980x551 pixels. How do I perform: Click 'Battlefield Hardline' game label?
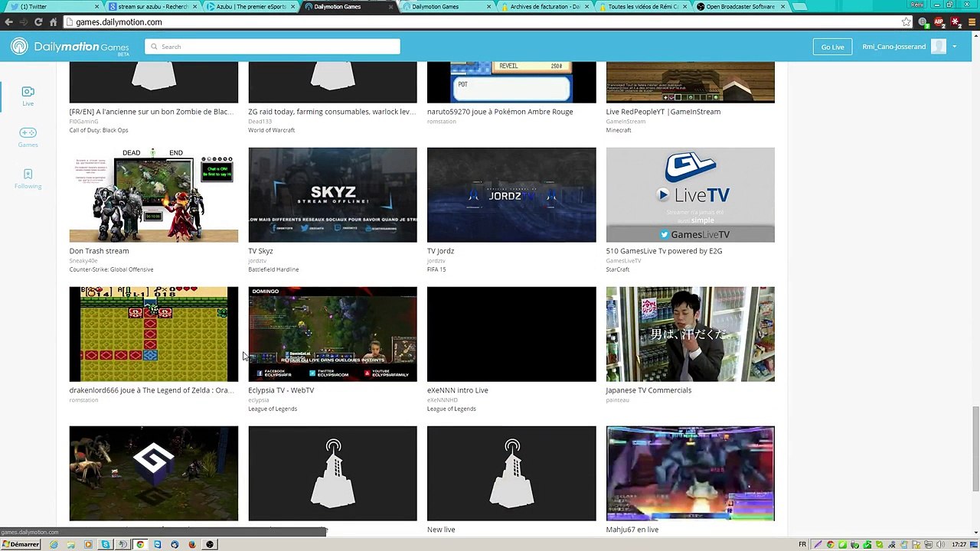coord(273,269)
